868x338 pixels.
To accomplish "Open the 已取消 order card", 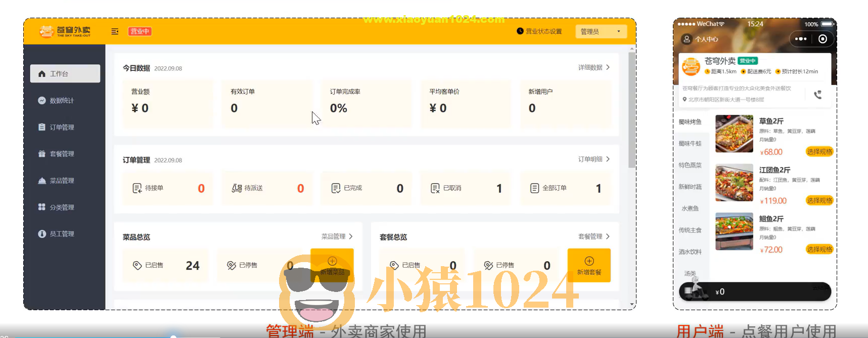I will 466,188.
